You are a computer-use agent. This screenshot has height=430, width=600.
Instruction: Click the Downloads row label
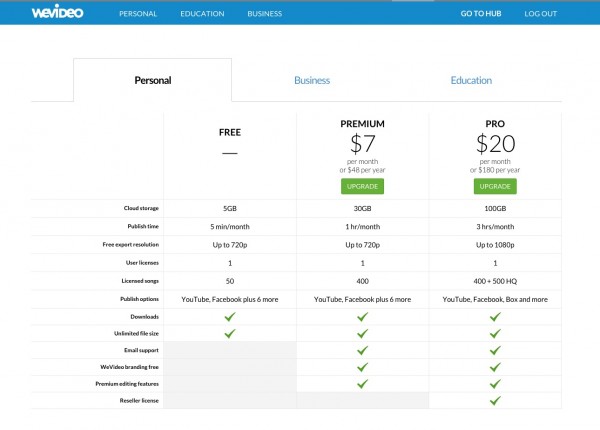[x=144, y=317]
